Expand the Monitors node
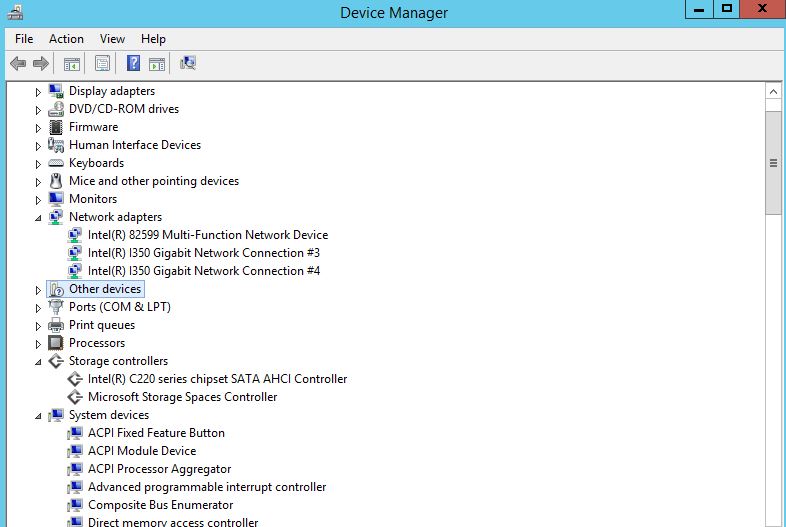Viewport: 786px width, 527px height. [38, 200]
